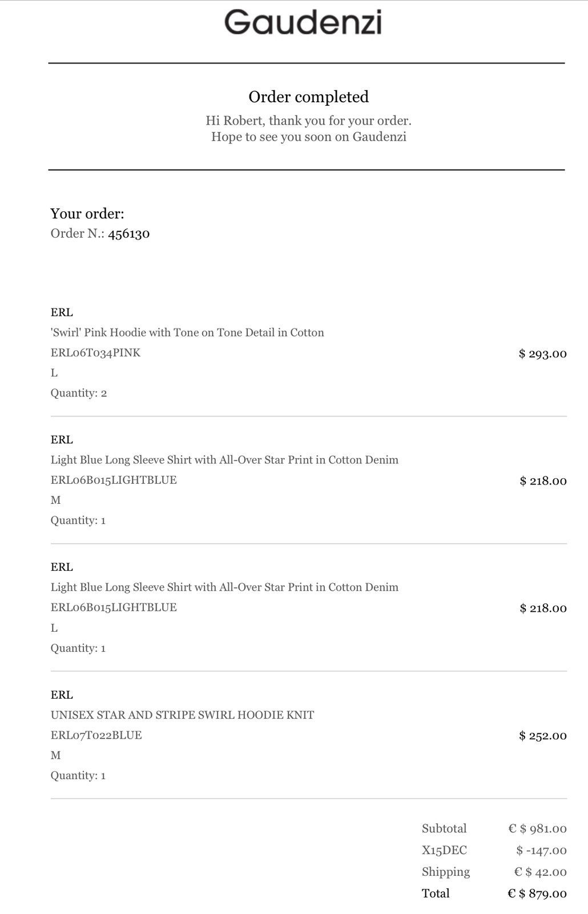
Task: Select the Order completed heading
Action: tap(308, 97)
